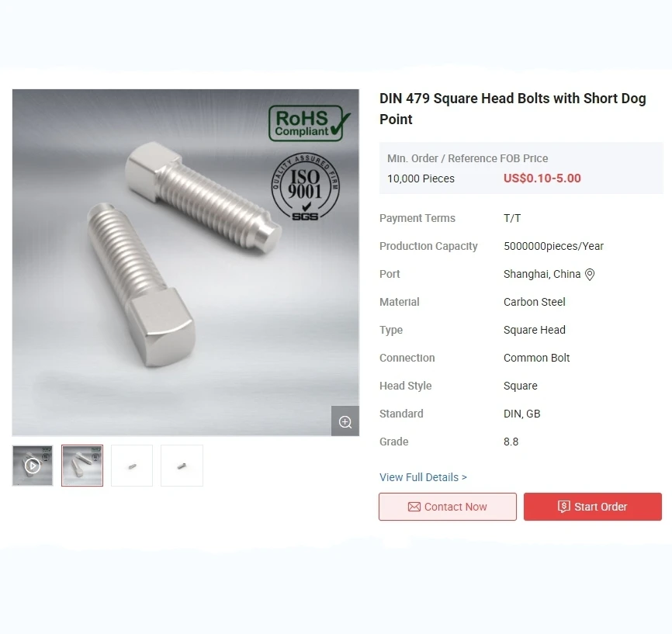Image resolution: width=672 pixels, height=634 pixels.
Task: Click the Start Order button
Action: tap(593, 507)
